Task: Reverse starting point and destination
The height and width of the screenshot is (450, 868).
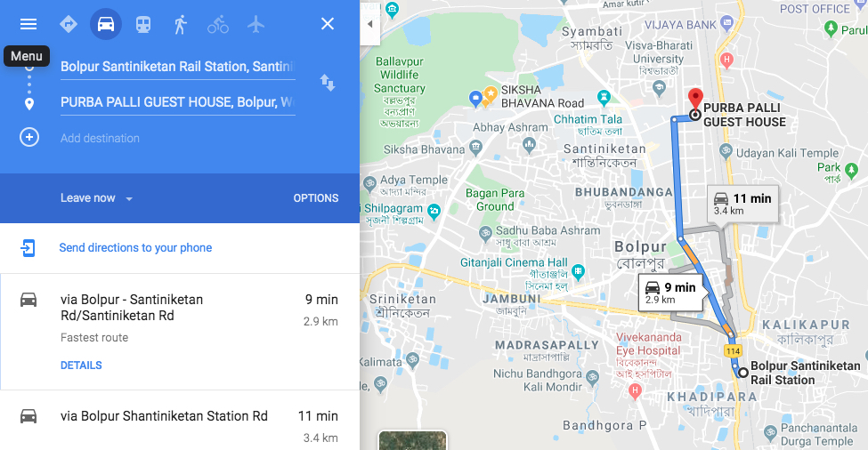Action: (x=327, y=83)
